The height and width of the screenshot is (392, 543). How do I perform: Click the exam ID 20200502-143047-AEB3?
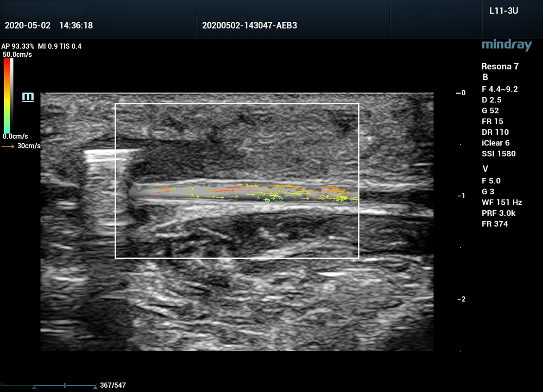click(x=249, y=25)
